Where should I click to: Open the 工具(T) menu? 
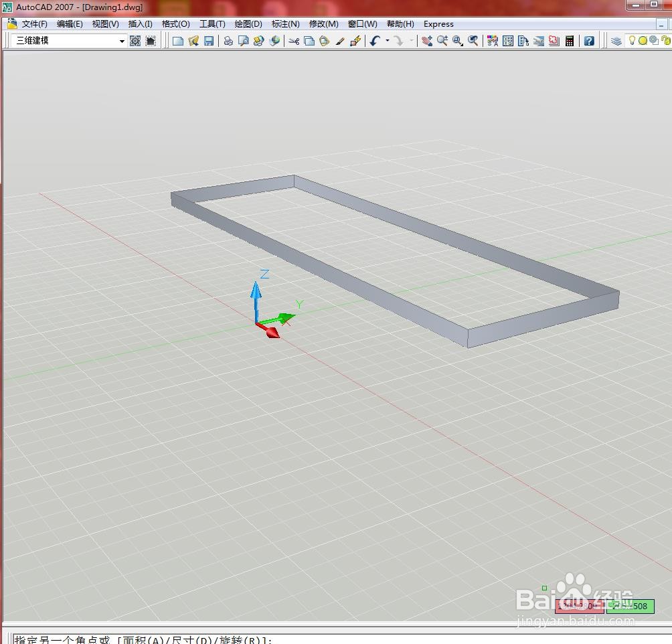tap(212, 24)
